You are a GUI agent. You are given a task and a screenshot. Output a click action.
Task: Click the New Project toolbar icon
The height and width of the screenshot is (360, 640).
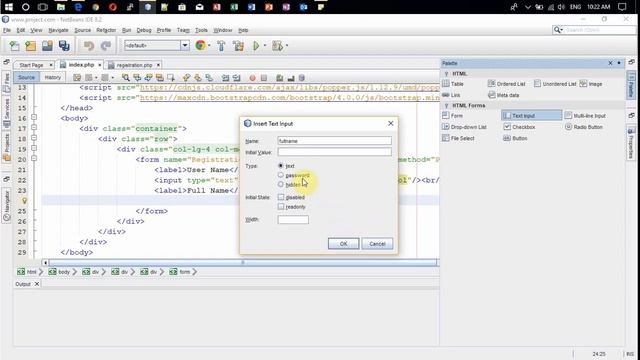tap(31, 46)
